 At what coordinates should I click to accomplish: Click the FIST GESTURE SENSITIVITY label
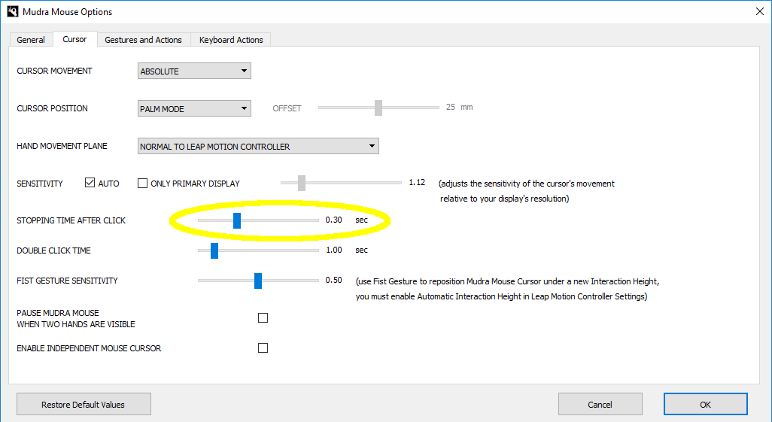tap(67, 281)
